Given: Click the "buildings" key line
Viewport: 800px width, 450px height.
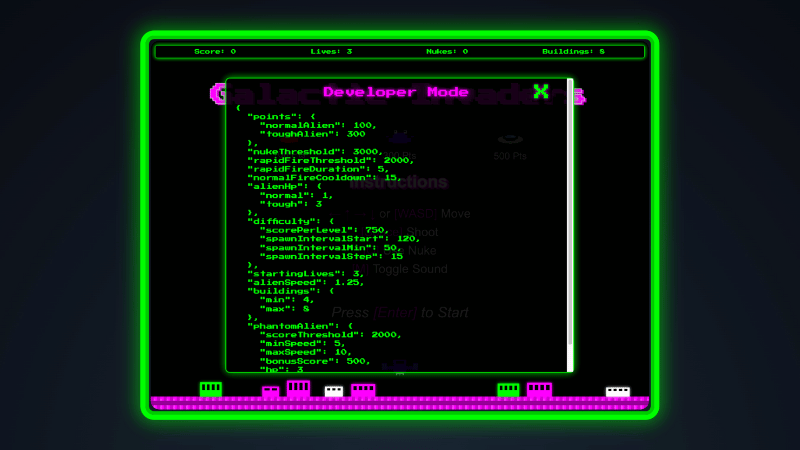Looking at the screenshot, I should pos(291,291).
